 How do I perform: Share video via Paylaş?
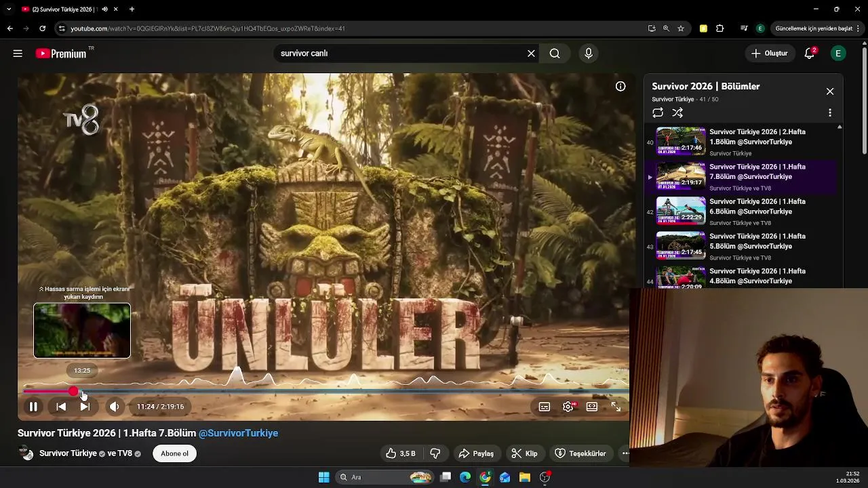[x=476, y=453]
